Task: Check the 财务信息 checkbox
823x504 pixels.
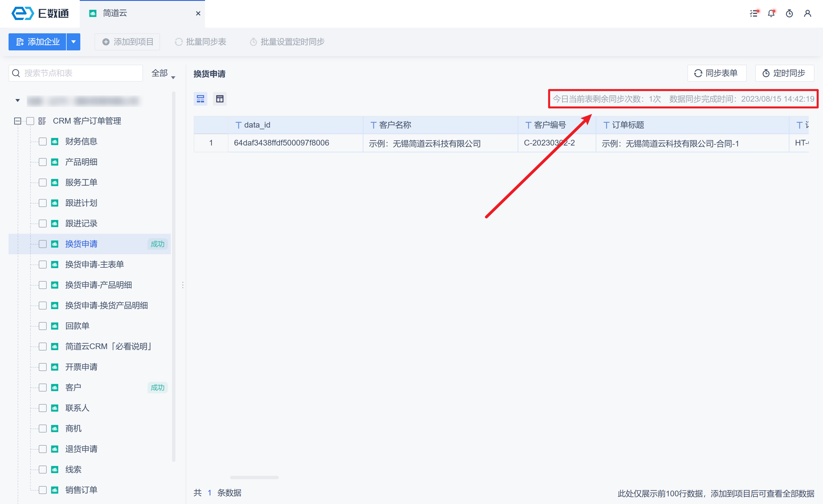Action: coord(43,142)
